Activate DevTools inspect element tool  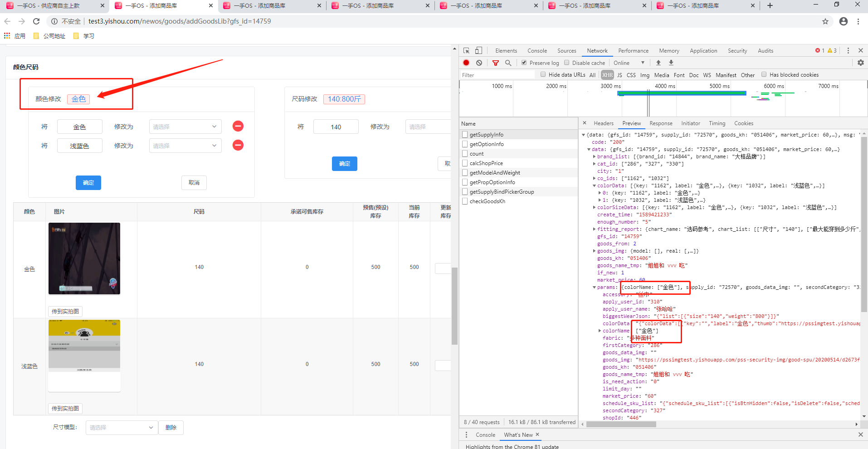point(466,51)
